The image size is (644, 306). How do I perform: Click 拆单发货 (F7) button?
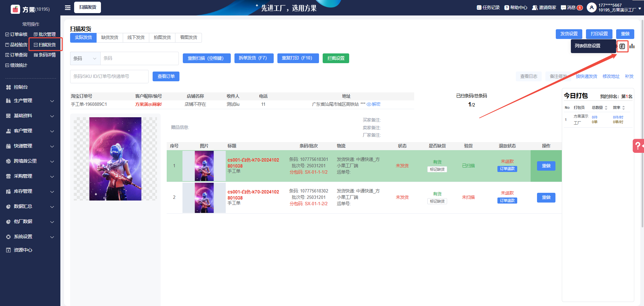254,58
